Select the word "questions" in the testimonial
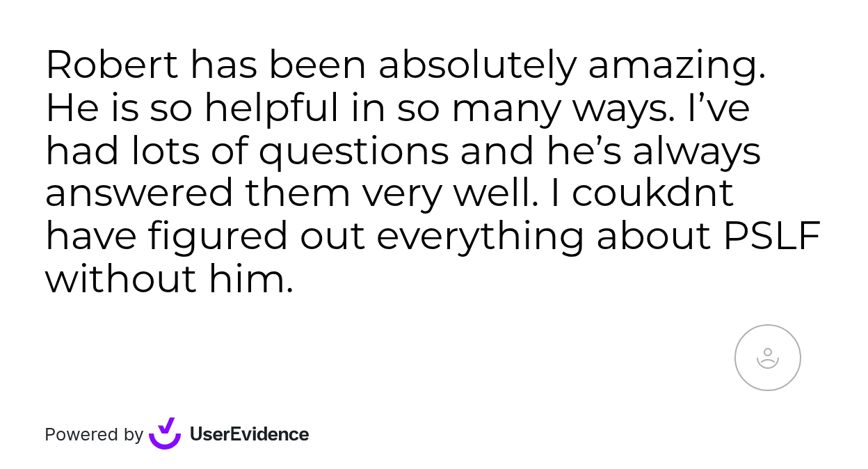 353,151
